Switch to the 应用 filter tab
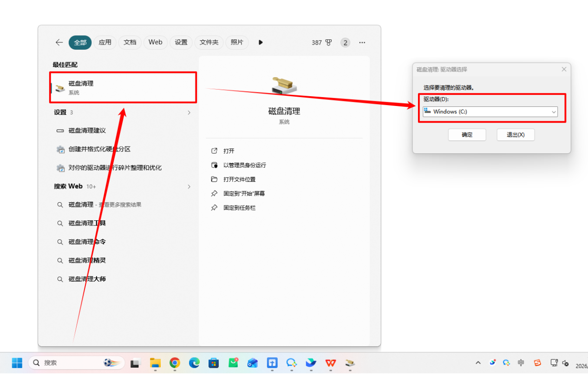This screenshot has height=376, width=588. tap(105, 42)
